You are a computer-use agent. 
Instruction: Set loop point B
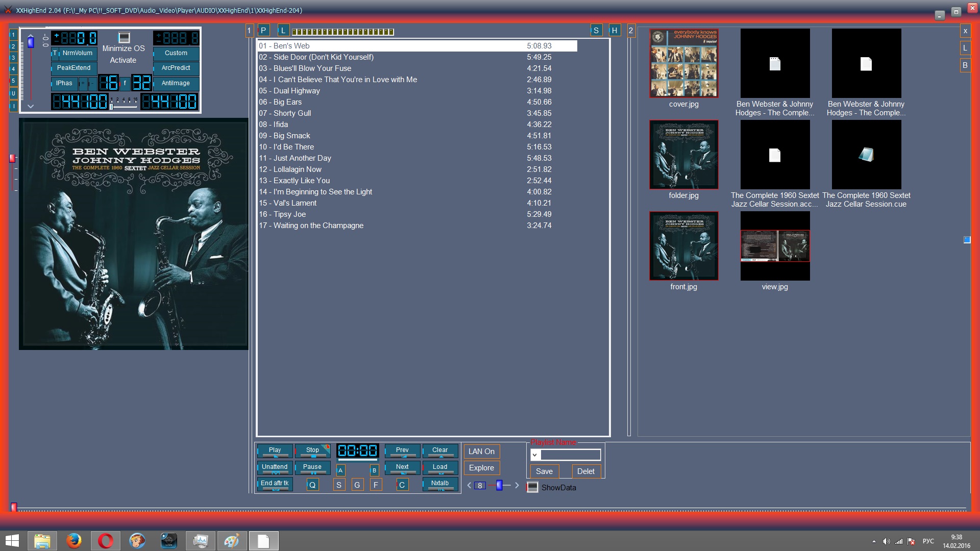pyautogui.click(x=374, y=470)
